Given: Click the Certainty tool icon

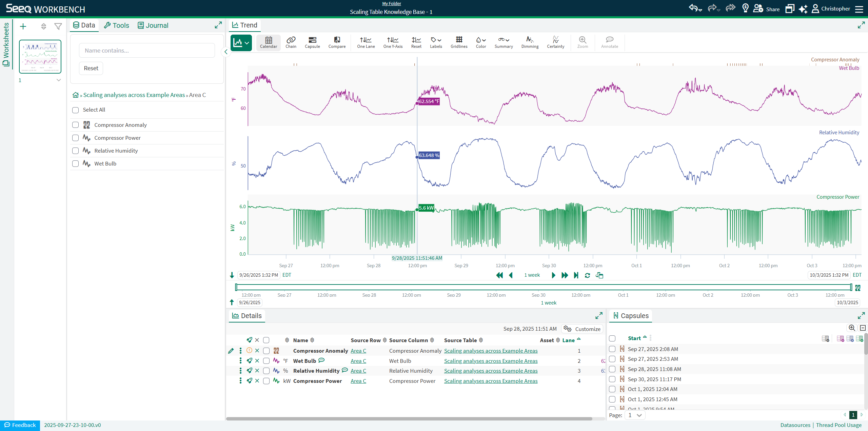Looking at the screenshot, I should click(x=555, y=42).
